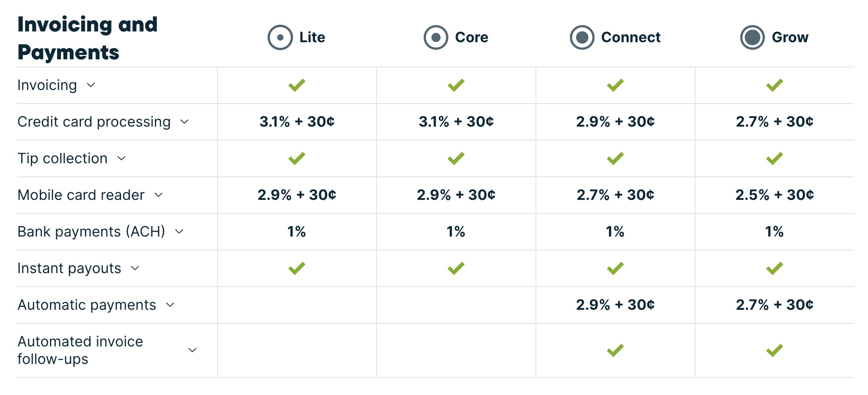Click Automated follow-ups checkmark under Connect
Screen dimensions: 868x395
(615, 350)
